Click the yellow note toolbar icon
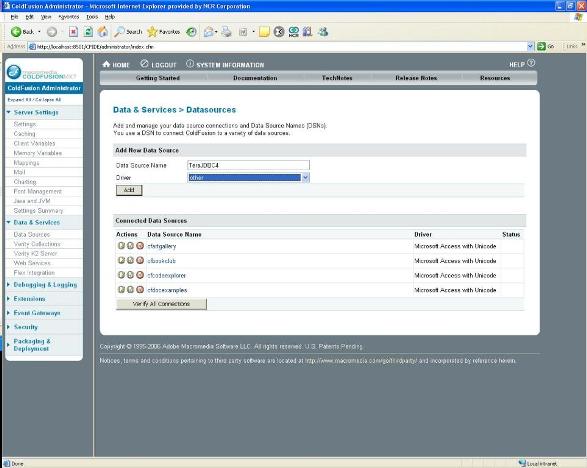The image size is (587, 468). point(264,32)
